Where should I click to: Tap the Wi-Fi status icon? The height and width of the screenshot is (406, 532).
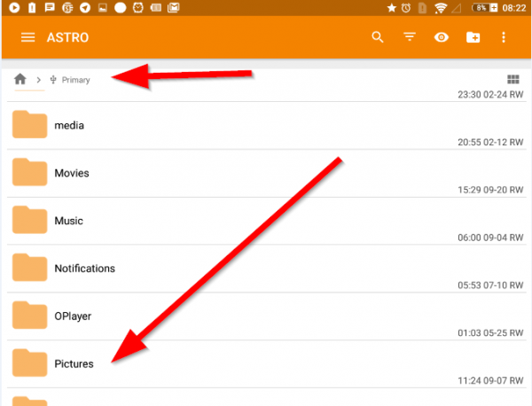click(441, 8)
